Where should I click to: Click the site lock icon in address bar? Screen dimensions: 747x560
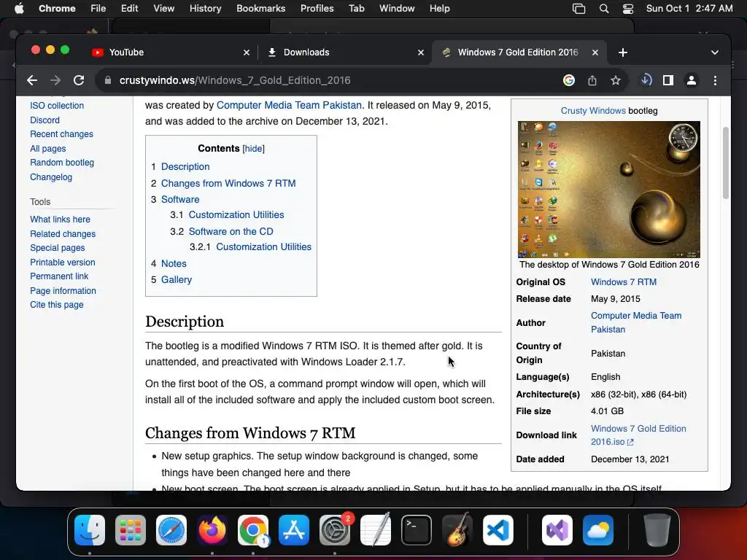[x=108, y=80]
